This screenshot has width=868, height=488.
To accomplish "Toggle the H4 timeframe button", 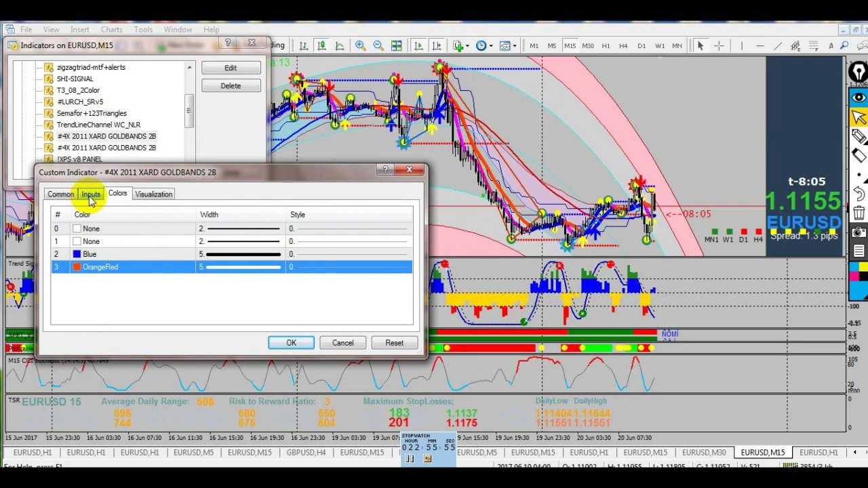I will 623,45.
